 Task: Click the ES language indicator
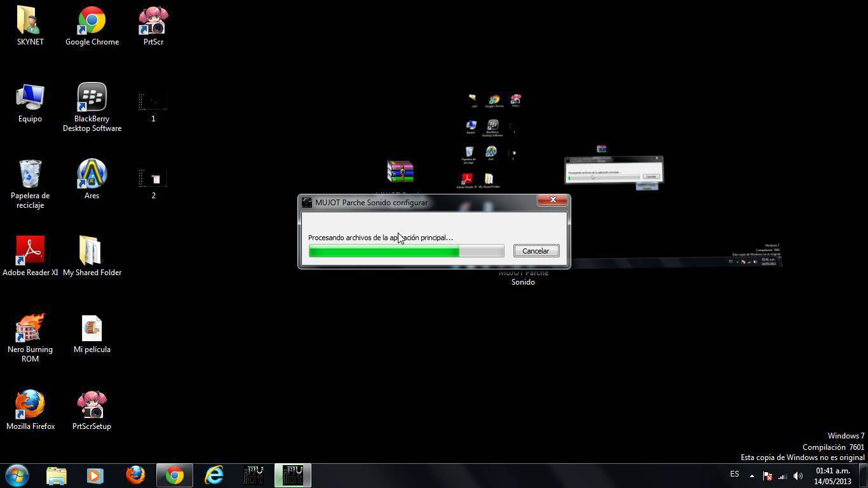735,474
